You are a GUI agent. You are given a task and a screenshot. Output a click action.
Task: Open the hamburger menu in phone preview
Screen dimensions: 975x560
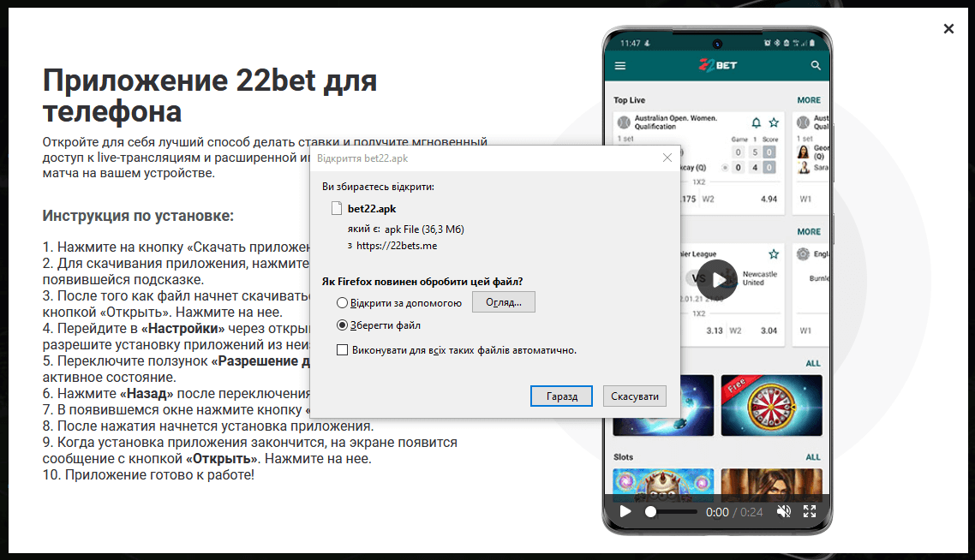click(x=620, y=65)
